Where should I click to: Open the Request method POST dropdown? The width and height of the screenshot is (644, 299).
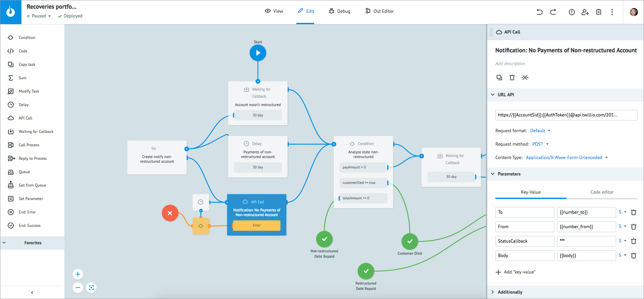pyautogui.click(x=540, y=144)
